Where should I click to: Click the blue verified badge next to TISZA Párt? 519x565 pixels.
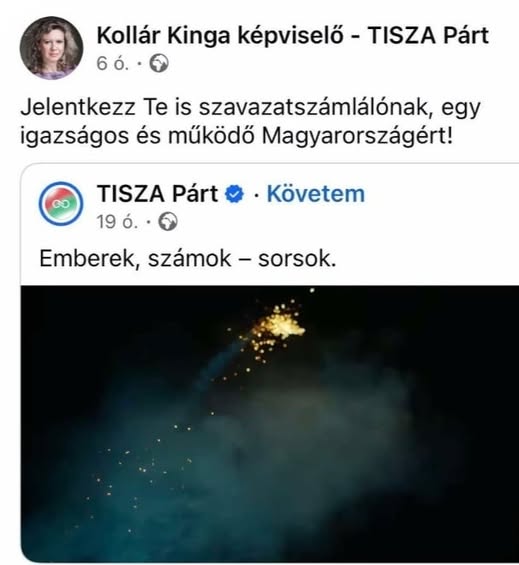pos(234,194)
